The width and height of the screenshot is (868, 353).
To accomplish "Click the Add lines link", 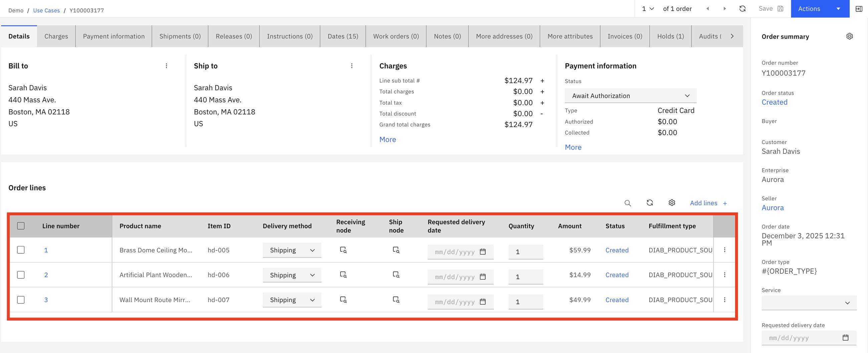I will [x=708, y=203].
